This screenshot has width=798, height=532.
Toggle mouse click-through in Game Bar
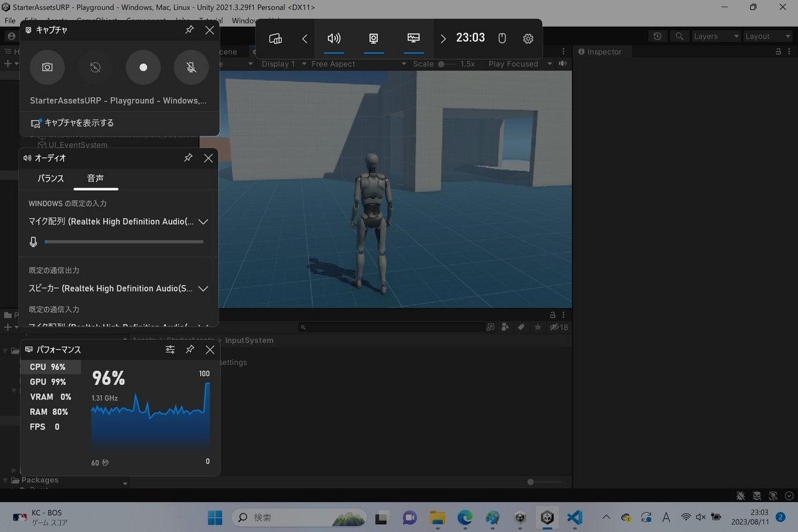pos(502,39)
